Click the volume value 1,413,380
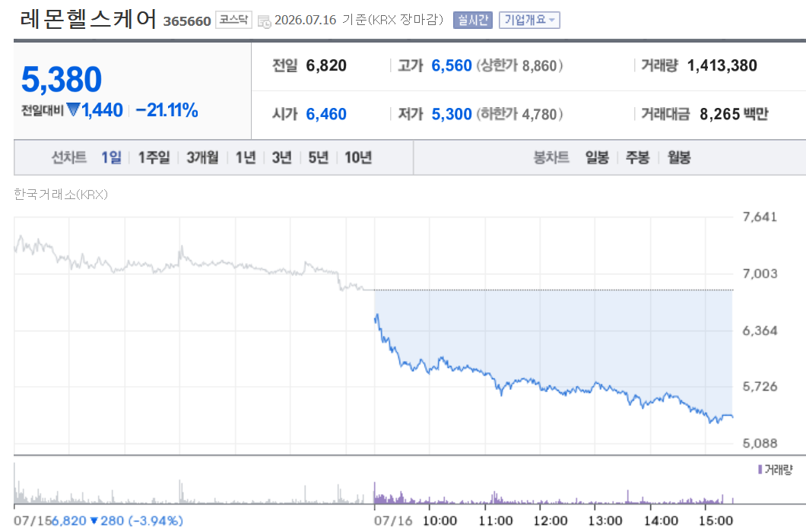The width and height of the screenshot is (806, 532). pyautogui.click(x=722, y=66)
